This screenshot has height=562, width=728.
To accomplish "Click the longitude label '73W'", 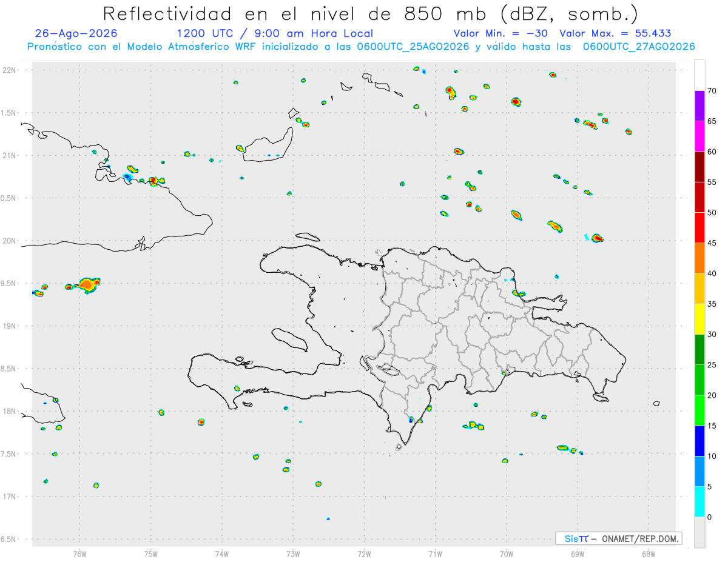I will 293,554.
